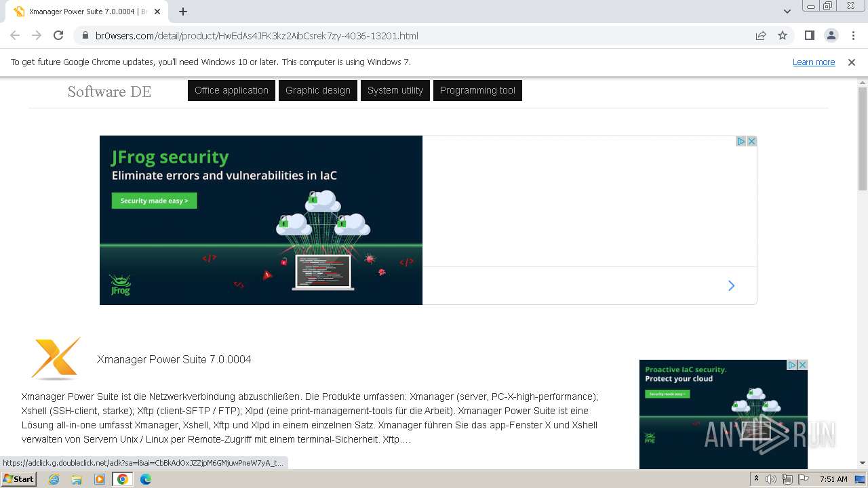This screenshot has width=868, height=488.
Task: Click the JFrog security banner ad
Action: [261, 220]
